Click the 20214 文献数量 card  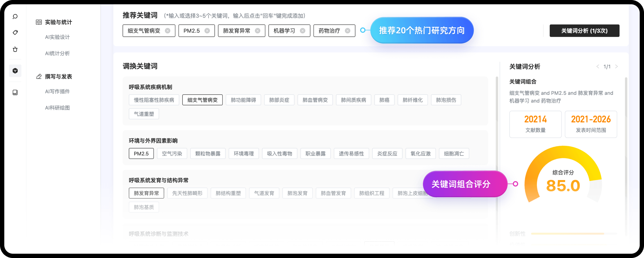(x=536, y=124)
